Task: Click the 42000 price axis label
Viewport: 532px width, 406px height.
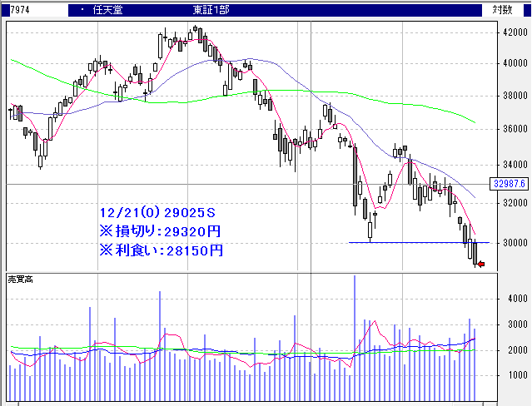Action: click(510, 32)
